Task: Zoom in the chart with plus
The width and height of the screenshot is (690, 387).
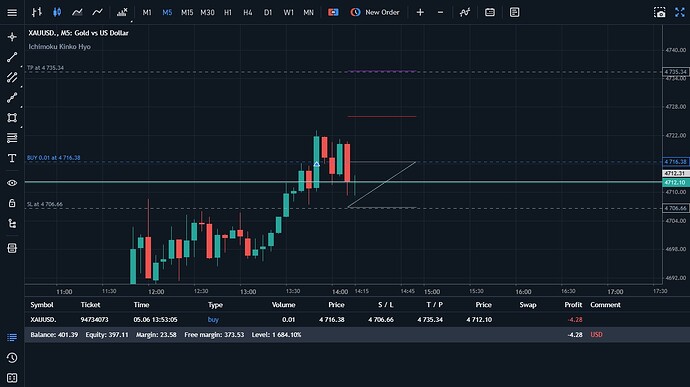Action: [420, 12]
